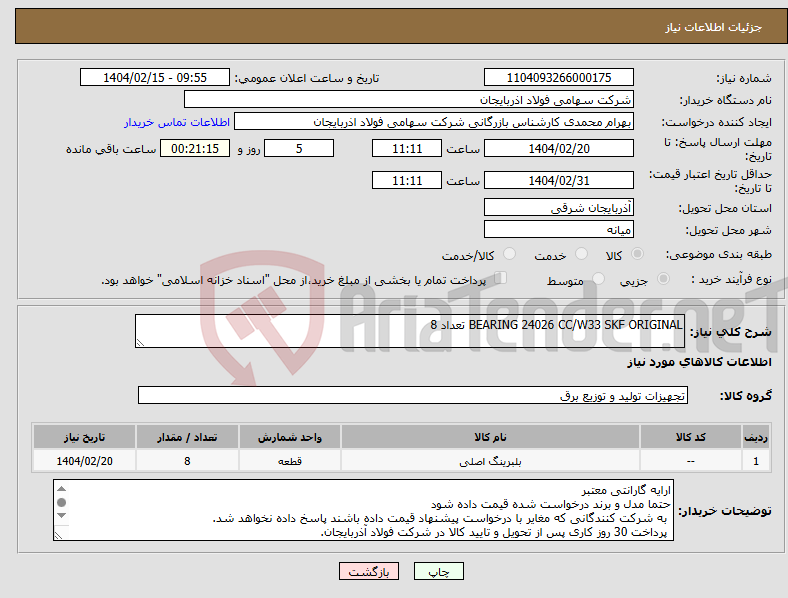Select the کالا radio button
The image size is (788, 598).
coord(637,254)
